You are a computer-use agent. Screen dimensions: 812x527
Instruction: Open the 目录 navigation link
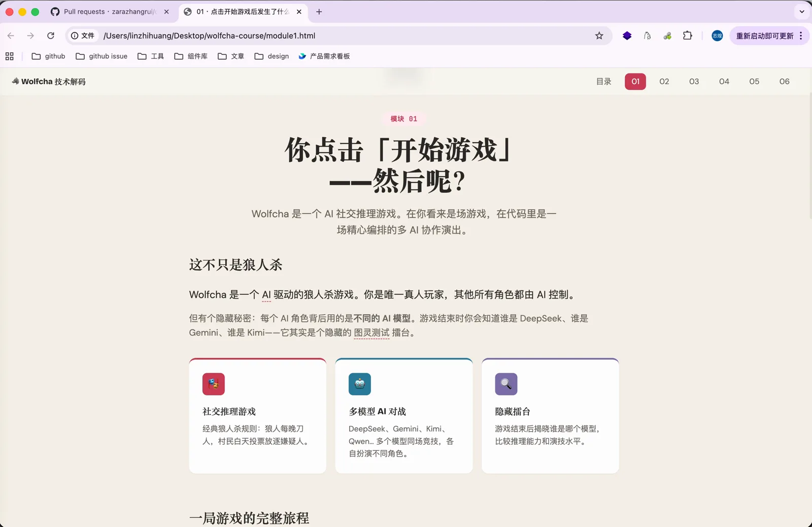tap(604, 81)
